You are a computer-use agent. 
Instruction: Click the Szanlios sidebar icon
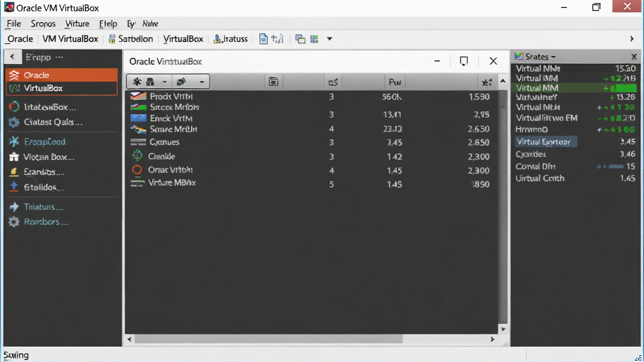click(x=14, y=172)
